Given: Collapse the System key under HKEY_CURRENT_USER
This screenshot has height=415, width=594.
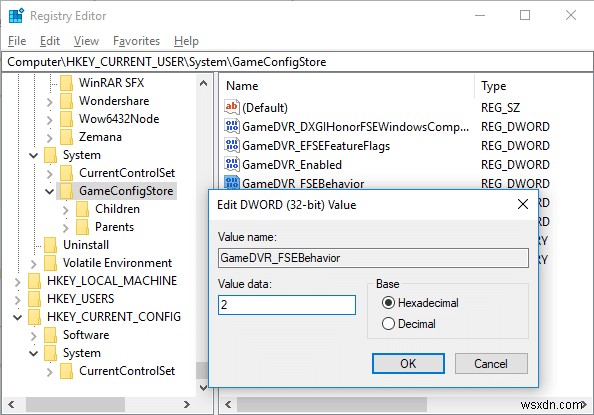Looking at the screenshot, I should coord(34,155).
